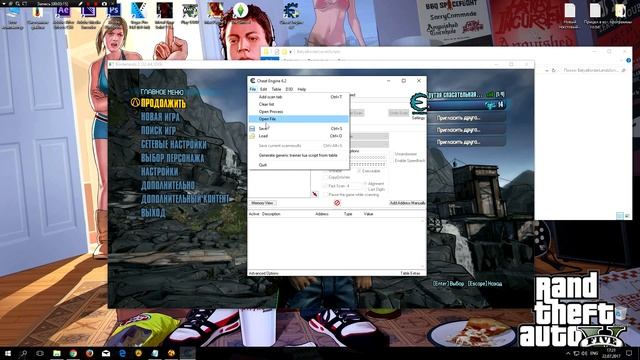Click ПРОДОЛЖИТЬ in the game menu

pos(163,104)
